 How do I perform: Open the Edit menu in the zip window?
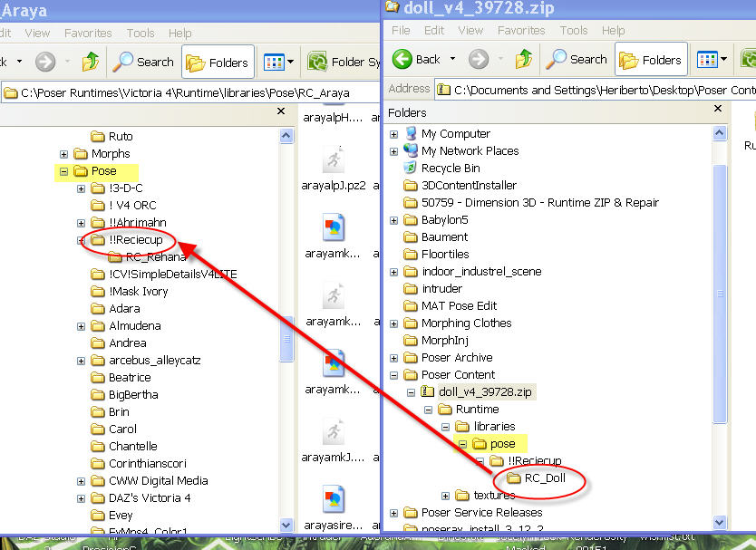tap(434, 31)
